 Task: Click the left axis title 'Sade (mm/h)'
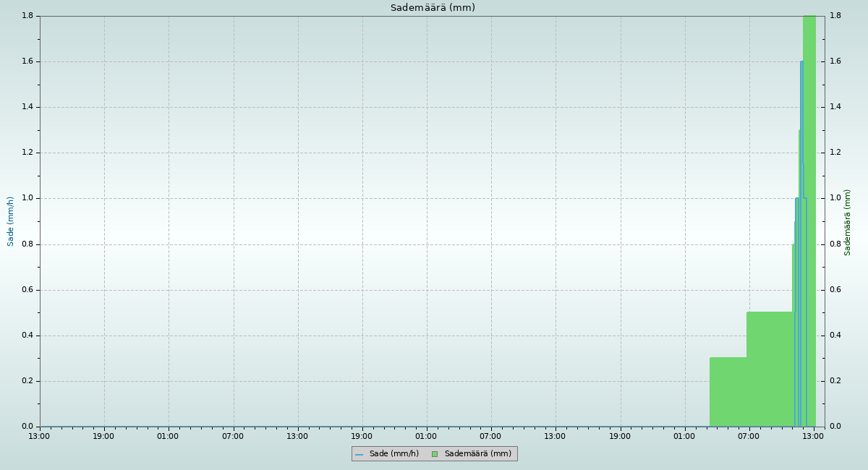11,221
